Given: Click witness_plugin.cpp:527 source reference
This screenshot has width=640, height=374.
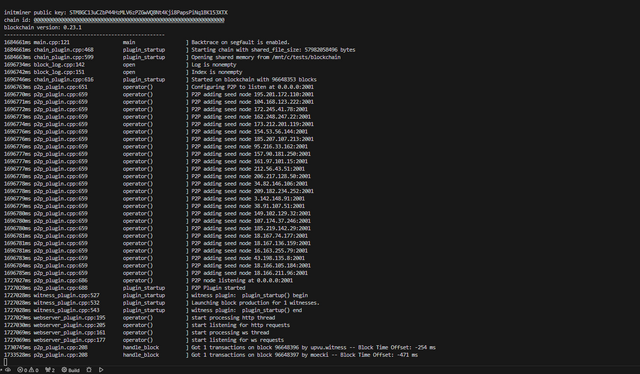Looking at the screenshot, I should (x=67, y=295).
